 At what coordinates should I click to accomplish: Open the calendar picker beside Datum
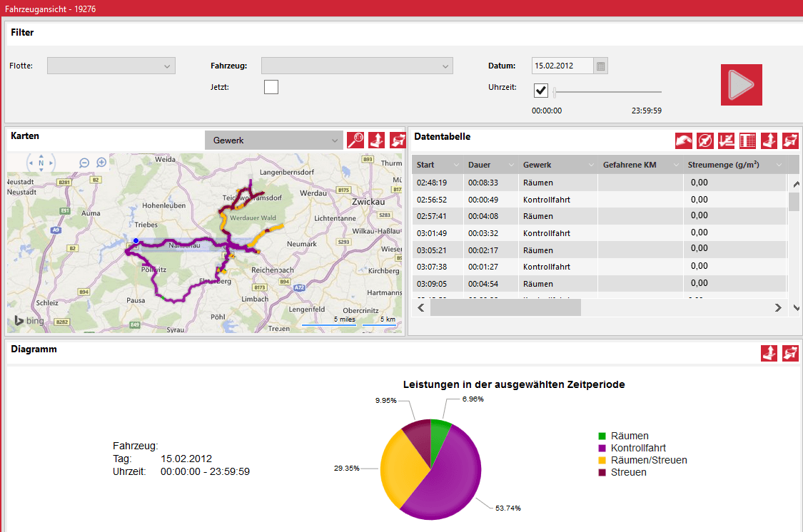[600, 66]
